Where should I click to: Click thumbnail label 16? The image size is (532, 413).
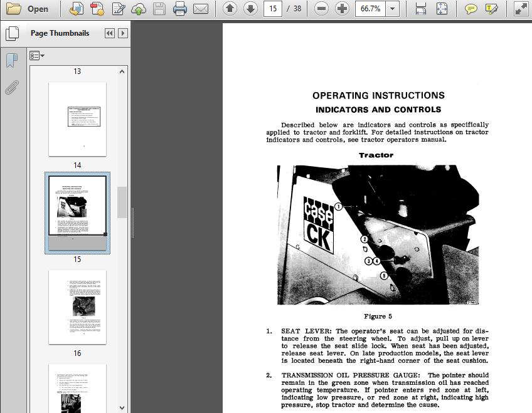pyautogui.click(x=77, y=353)
